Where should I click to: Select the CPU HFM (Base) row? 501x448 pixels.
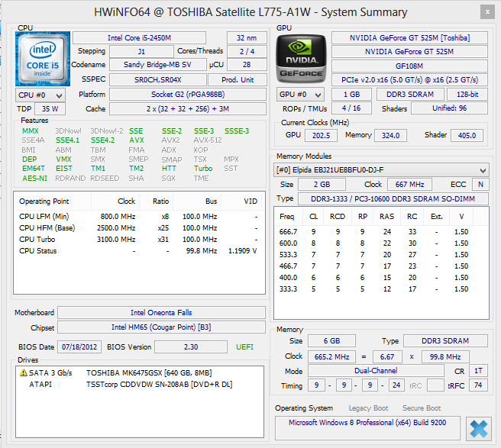139,228
